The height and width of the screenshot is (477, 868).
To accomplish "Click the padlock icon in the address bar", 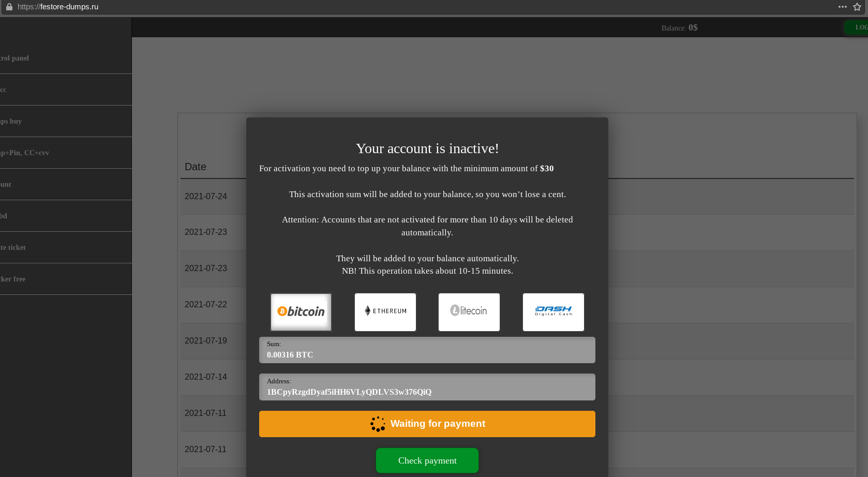I will coord(10,7).
